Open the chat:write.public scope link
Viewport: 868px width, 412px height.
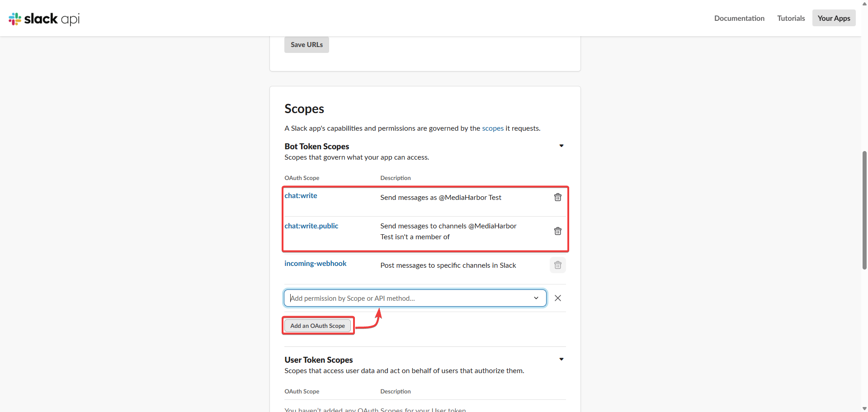coord(311,226)
